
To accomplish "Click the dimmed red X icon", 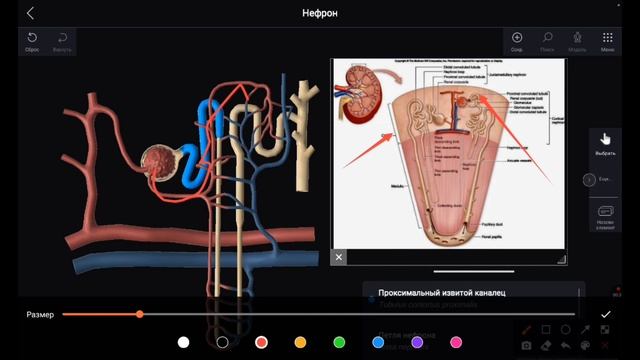I will [x=605, y=346].
